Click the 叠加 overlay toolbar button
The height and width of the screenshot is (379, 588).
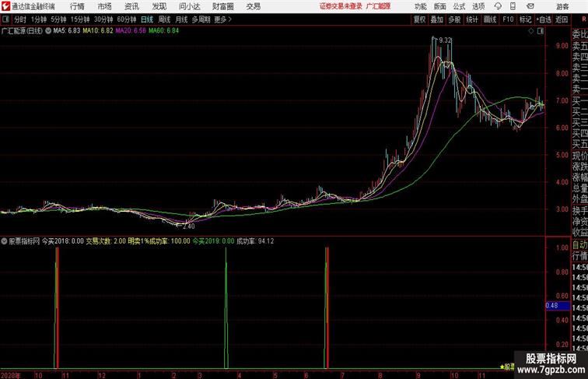(437, 19)
